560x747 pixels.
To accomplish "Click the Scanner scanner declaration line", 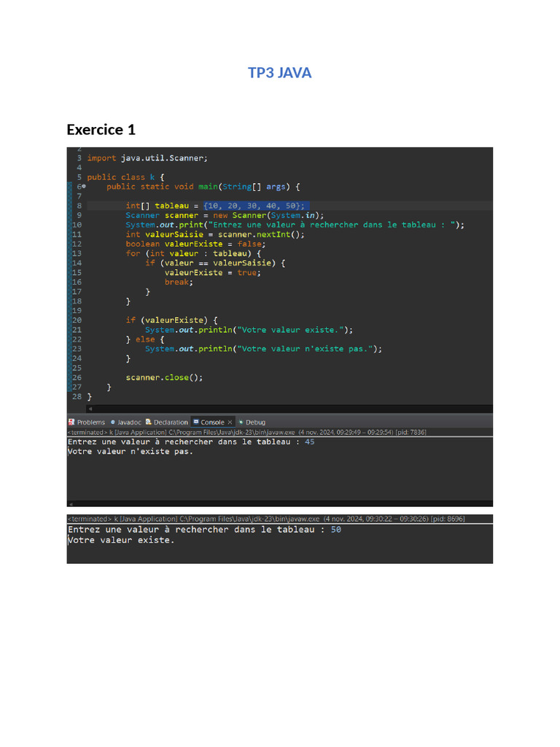I will pos(225,215).
